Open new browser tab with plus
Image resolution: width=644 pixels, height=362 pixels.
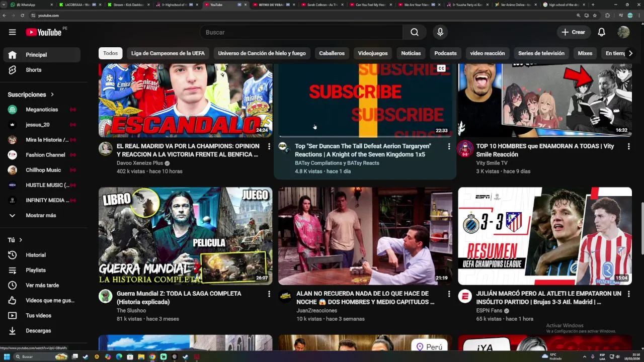click(593, 5)
